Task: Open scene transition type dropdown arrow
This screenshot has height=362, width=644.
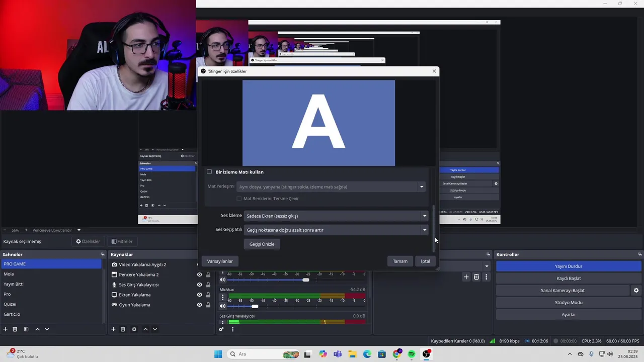Action: point(487,266)
